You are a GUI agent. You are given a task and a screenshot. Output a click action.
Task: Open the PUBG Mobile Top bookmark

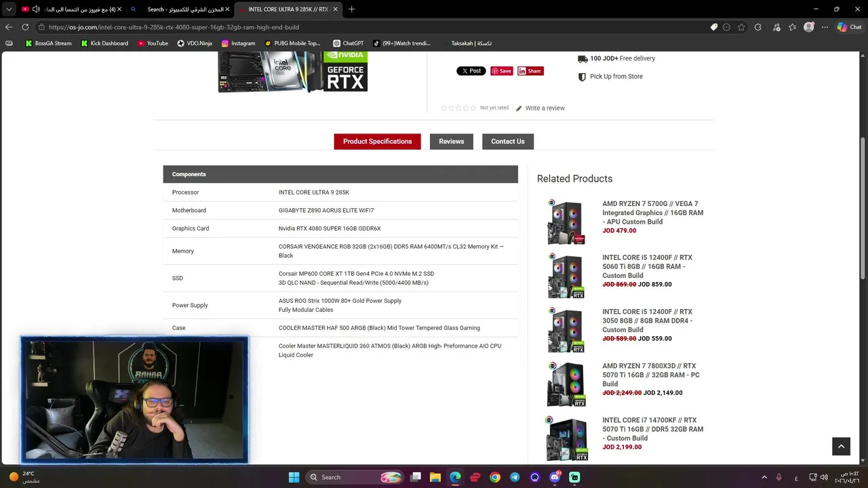pos(292,43)
